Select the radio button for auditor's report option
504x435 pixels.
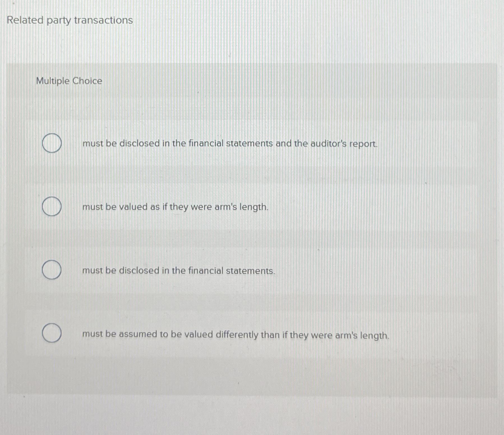[52, 143]
